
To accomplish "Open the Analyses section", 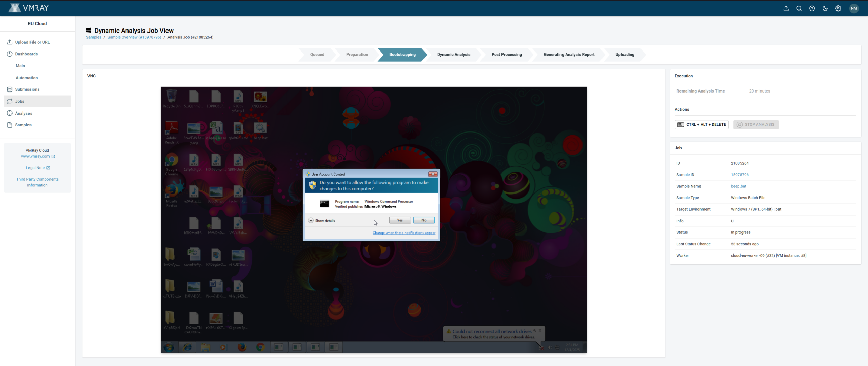I will coord(23,113).
